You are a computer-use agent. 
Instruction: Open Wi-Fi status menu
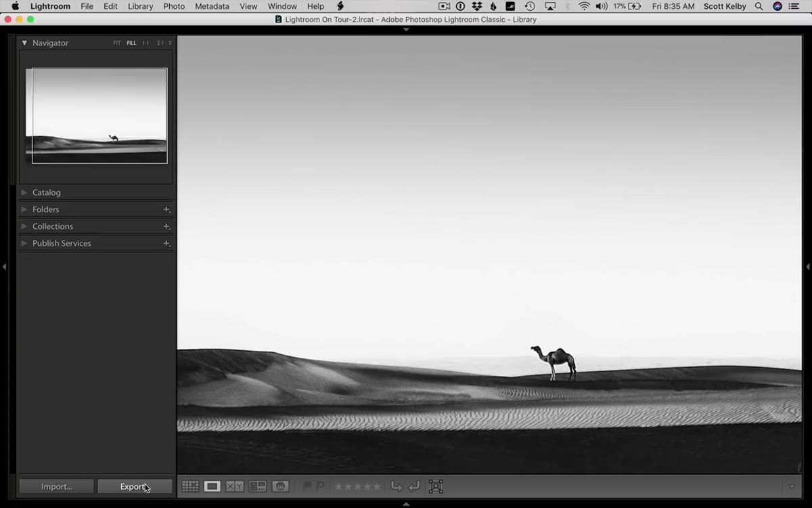point(584,6)
